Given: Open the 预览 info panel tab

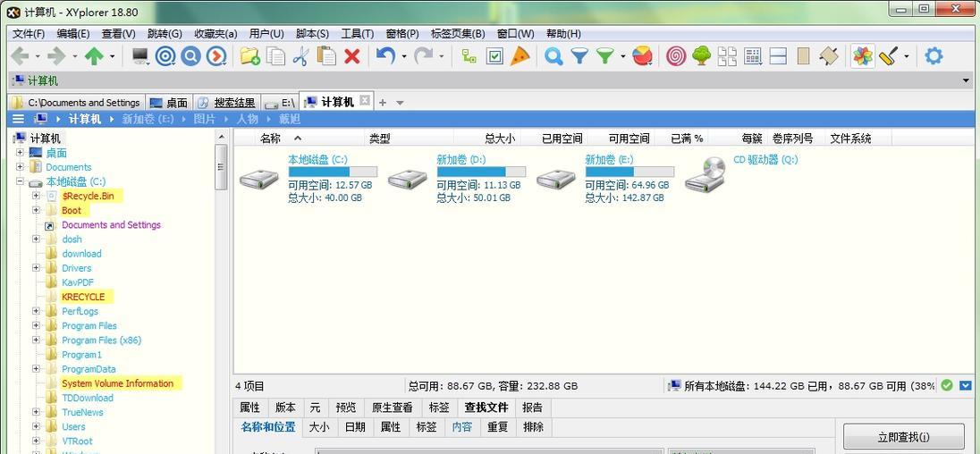Looking at the screenshot, I should [x=346, y=408].
